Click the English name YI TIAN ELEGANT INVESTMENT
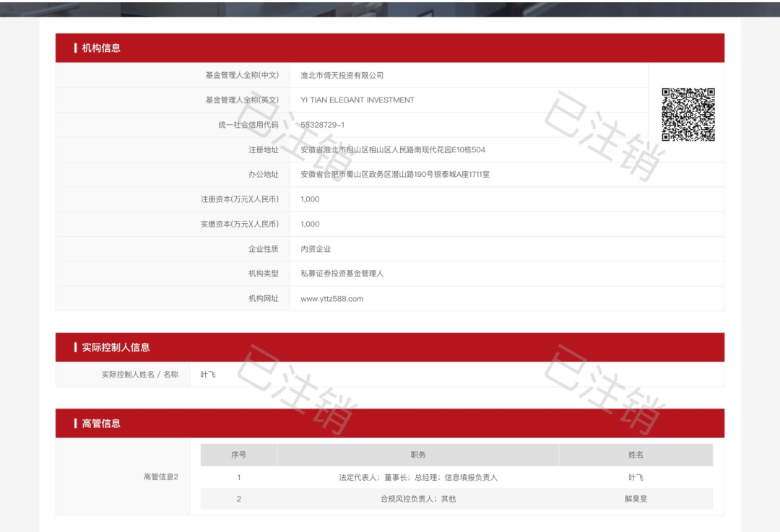 [357, 100]
